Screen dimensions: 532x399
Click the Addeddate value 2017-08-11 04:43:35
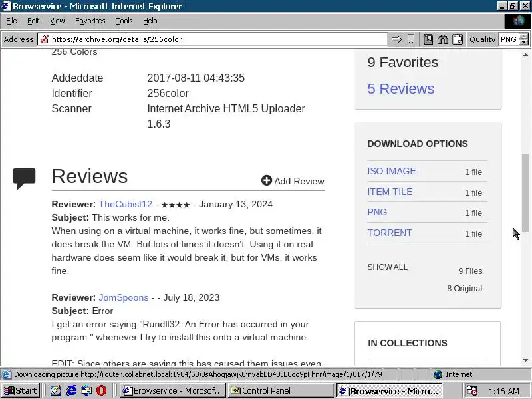pyautogui.click(x=196, y=78)
